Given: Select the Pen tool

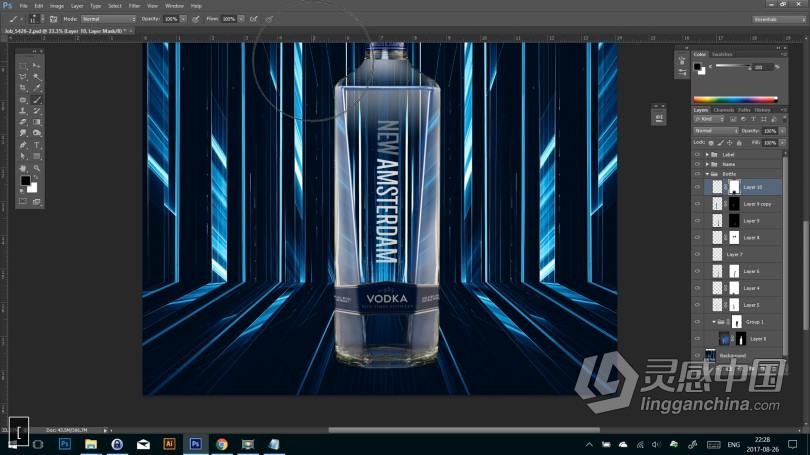Looking at the screenshot, I should pos(23,145).
